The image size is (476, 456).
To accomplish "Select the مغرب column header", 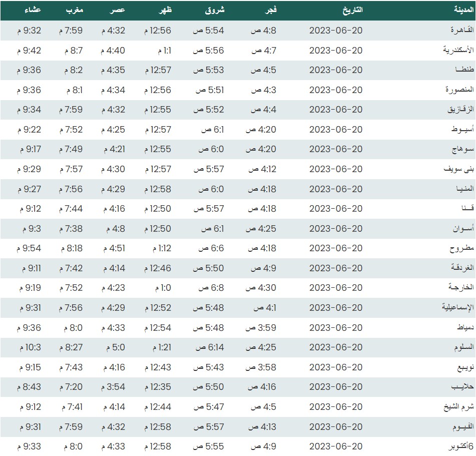I will pos(76,10).
